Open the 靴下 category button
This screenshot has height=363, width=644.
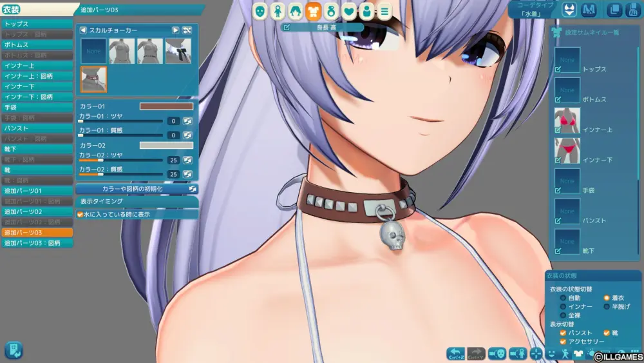click(x=37, y=149)
